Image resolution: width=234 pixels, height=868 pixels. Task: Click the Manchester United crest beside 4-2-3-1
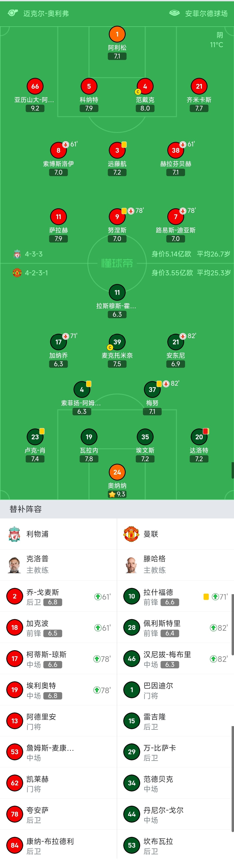pos(17,273)
